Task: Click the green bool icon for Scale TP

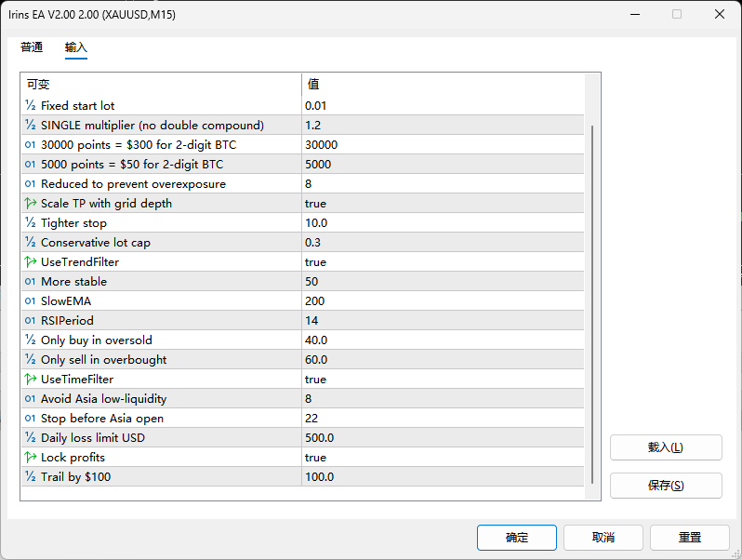Action: click(31, 203)
